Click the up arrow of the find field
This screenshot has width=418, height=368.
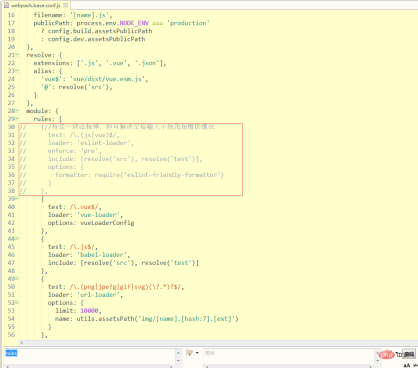coord(178,353)
